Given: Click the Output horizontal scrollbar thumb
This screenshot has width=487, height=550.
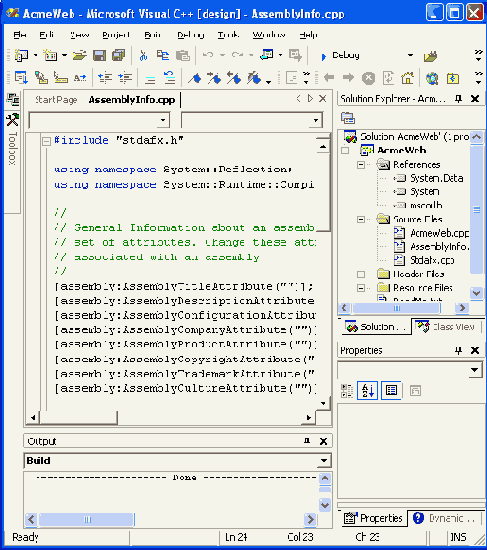Looking at the screenshot, I should 87,519.
